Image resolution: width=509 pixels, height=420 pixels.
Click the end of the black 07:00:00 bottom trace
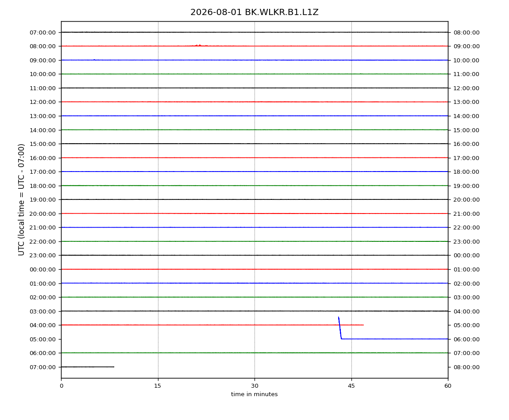coord(114,367)
